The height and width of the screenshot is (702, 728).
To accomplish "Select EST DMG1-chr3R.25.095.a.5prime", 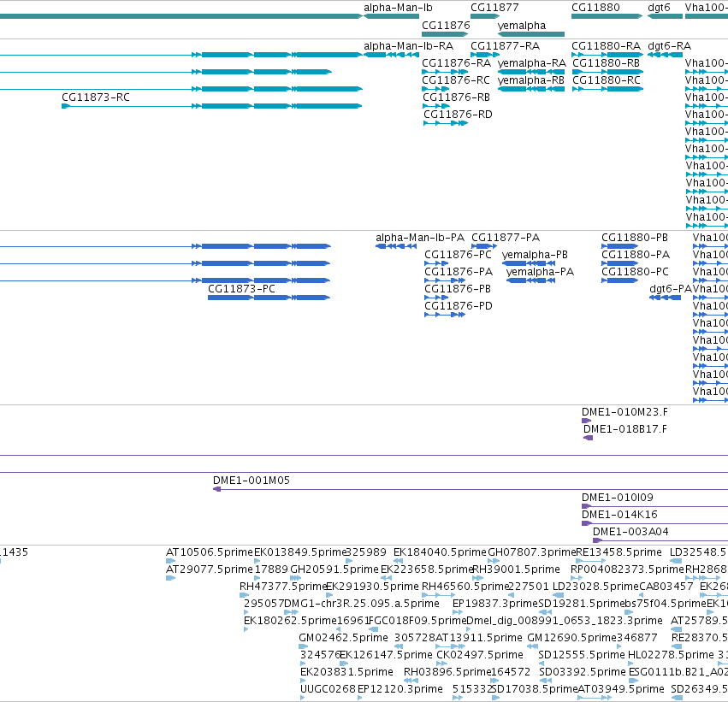I will point(361,604).
